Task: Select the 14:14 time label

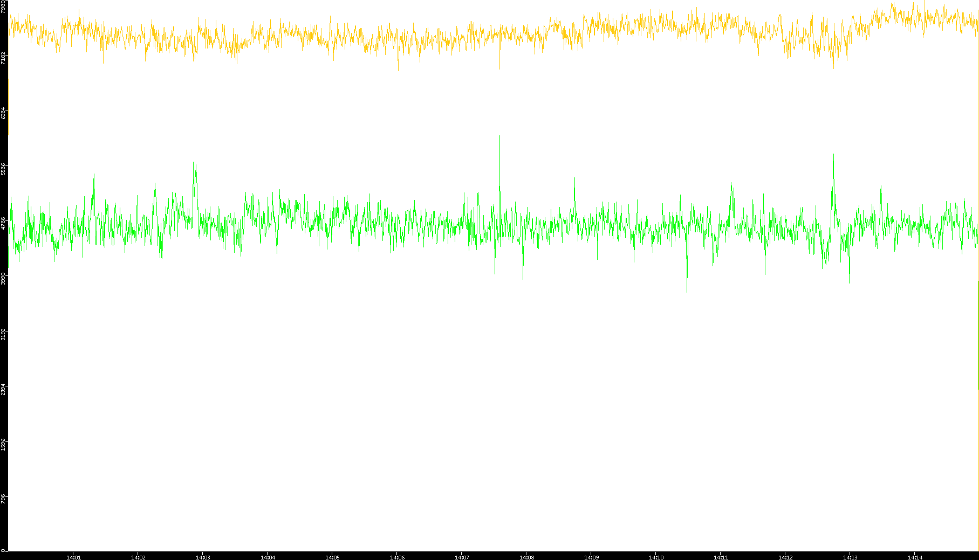Action: pos(915,557)
